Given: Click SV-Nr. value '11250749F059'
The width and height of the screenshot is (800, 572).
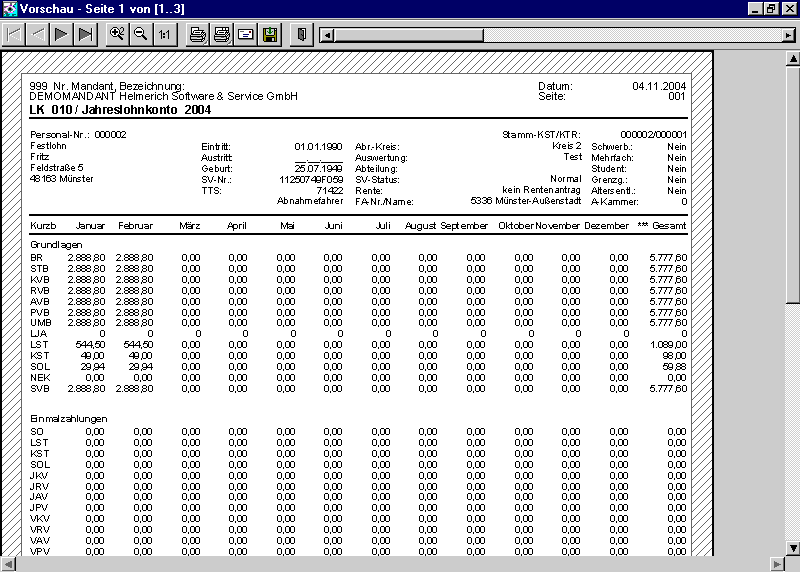Looking at the screenshot, I should [x=311, y=180].
